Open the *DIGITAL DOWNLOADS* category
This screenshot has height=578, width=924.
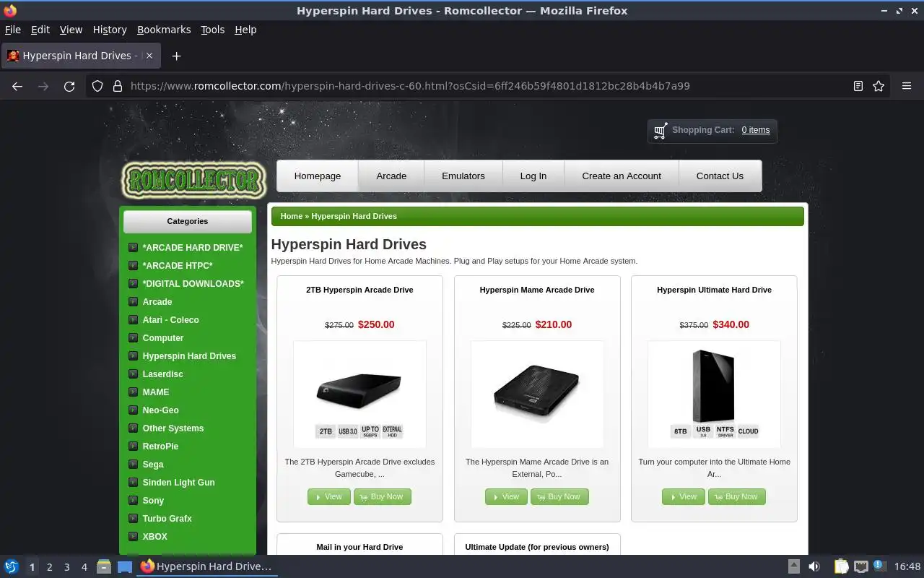(x=193, y=283)
